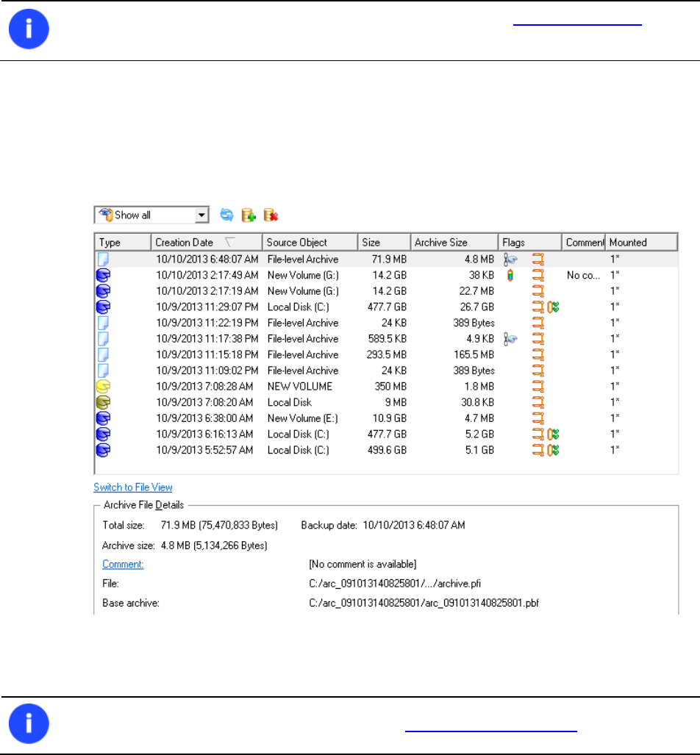Screen dimensions: 700x755
Task: Sort by the Archive Size column header
Action: pos(454,242)
